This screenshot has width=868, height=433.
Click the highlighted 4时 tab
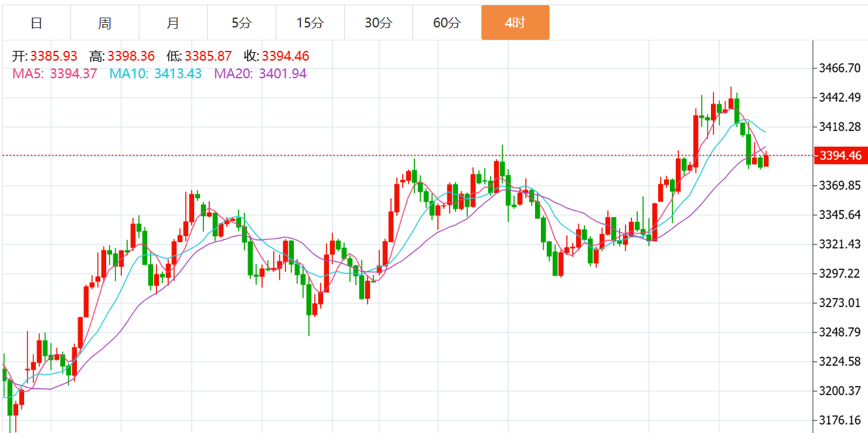click(x=515, y=23)
